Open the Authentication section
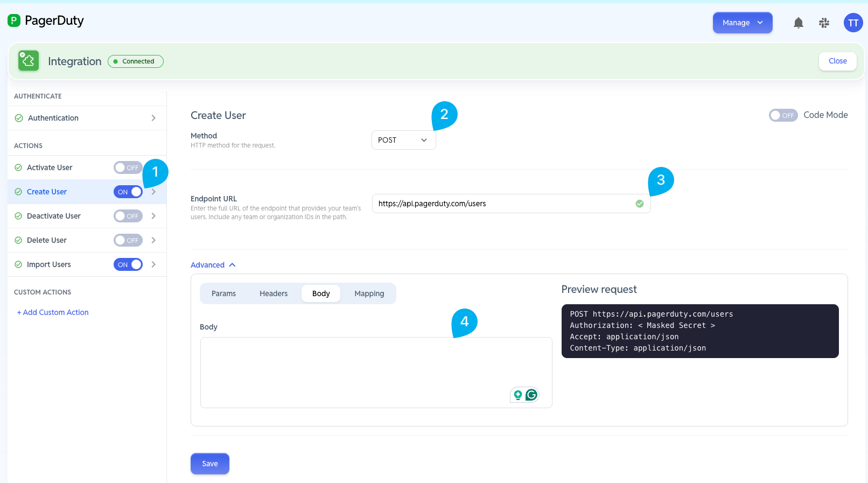This screenshot has width=868, height=483. [87, 118]
